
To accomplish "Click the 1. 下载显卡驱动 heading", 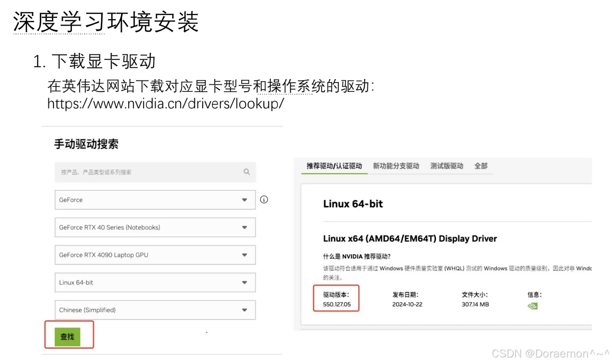I will [x=94, y=61].
